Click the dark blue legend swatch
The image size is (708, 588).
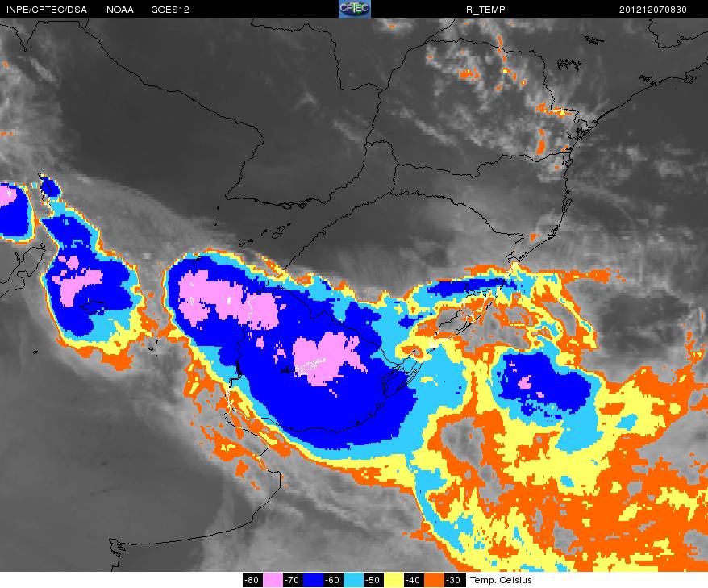click(x=313, y=580)
